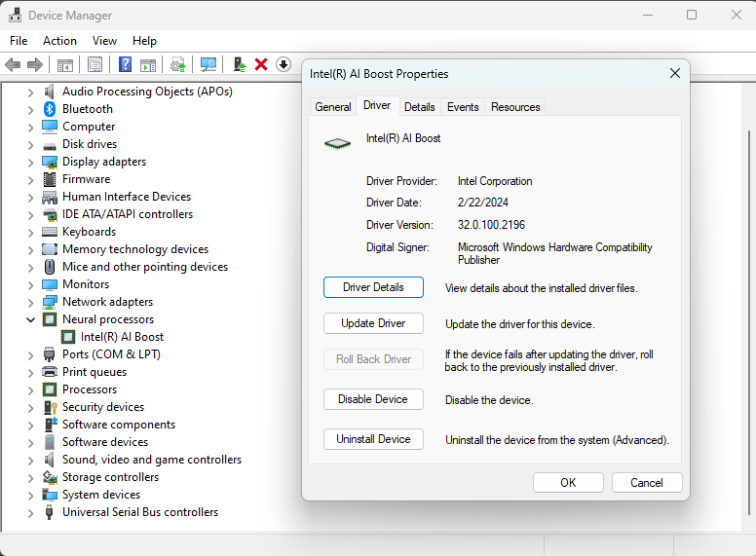Expand Audio Processing Objects (APOs) node
756x556 pixels.
(x=31, y=93)
